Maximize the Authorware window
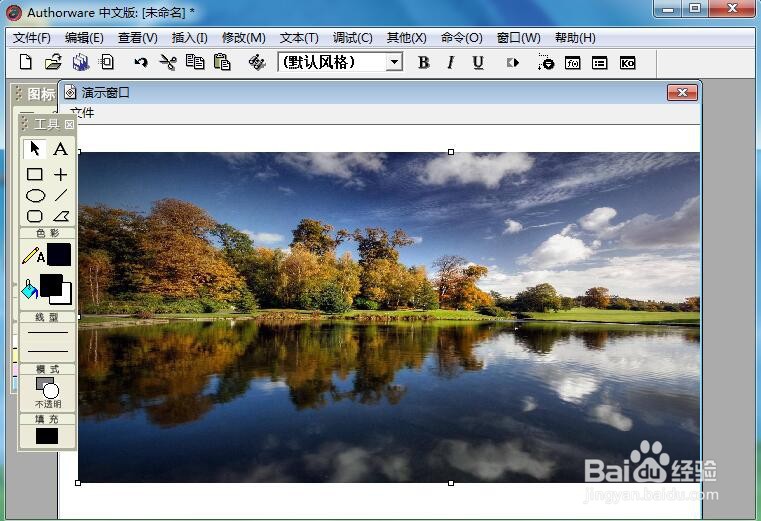The width and height of the screenshot is (761, 521). (695, 8)
